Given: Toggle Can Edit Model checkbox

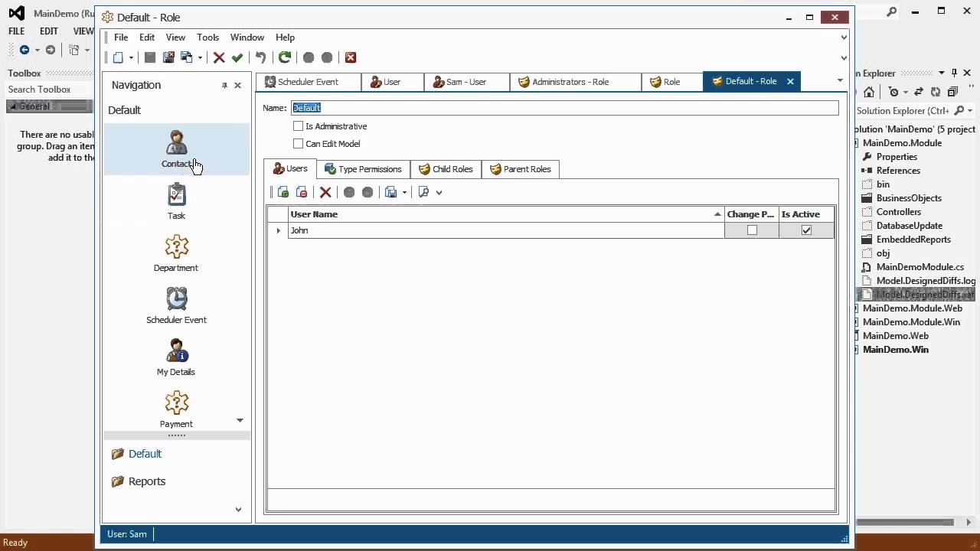Looking at the screenshot, I should point(298,144).
